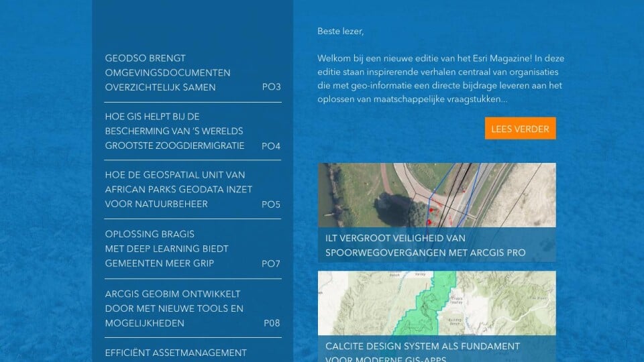Go to page PO5
644x362 pixels.
click(x=271, y=204)
